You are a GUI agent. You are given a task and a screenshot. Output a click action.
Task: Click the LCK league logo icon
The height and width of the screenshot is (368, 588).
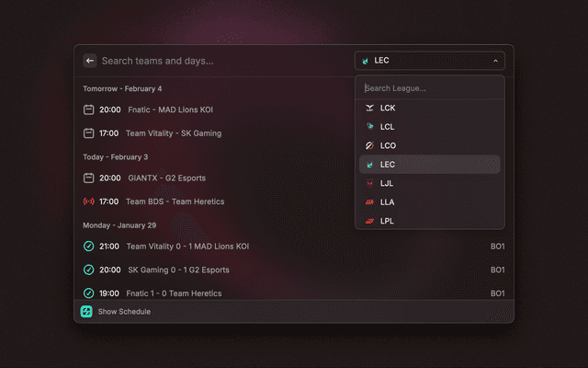(369, 108)
